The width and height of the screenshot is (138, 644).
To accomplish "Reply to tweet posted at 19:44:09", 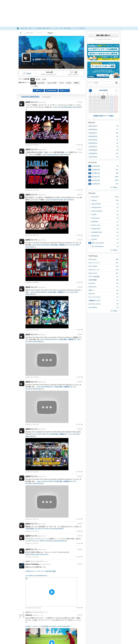I will [77, 145].
